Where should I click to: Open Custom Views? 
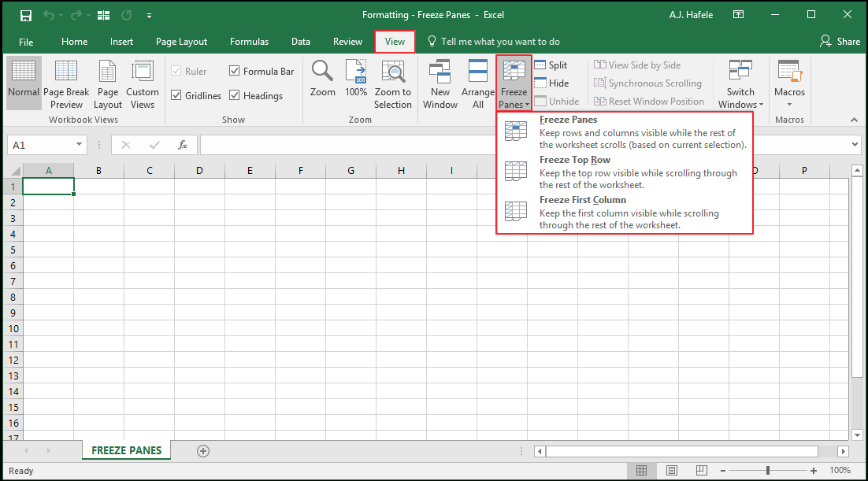click(x=143, y=83)
